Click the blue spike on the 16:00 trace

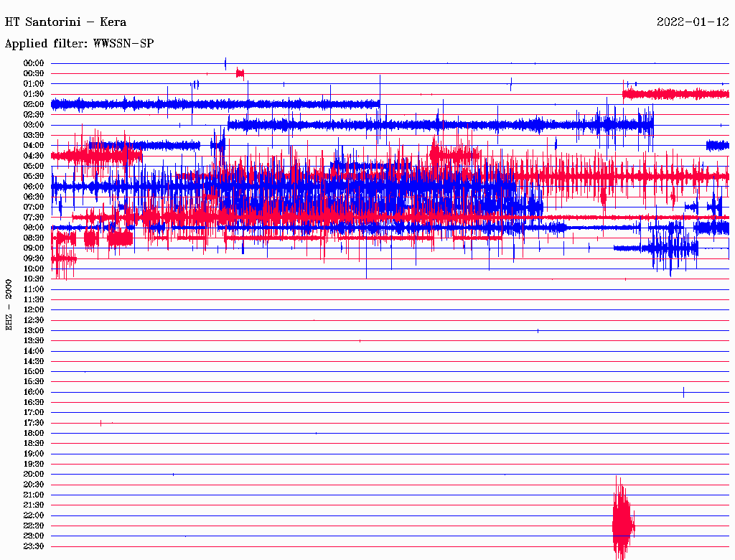pos(683,392)
